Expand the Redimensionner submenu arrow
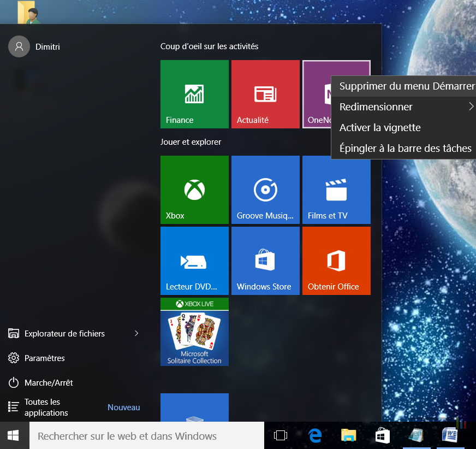The image size is (476, 449). (471, 107)
